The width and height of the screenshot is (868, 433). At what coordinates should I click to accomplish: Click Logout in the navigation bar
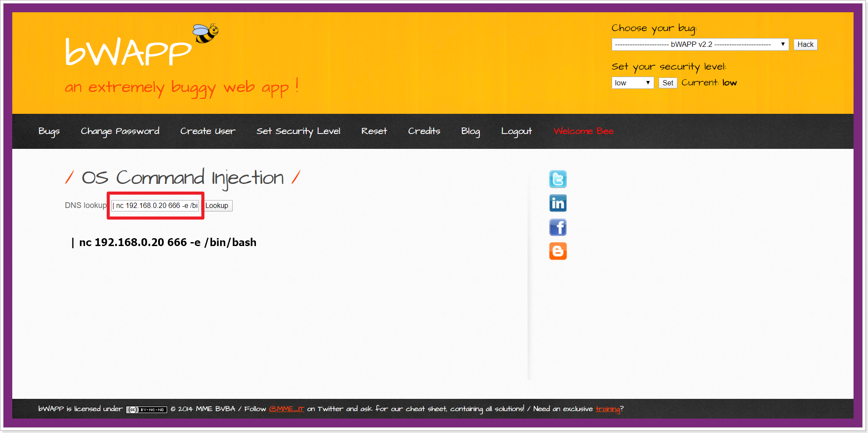tap(517, 131)
